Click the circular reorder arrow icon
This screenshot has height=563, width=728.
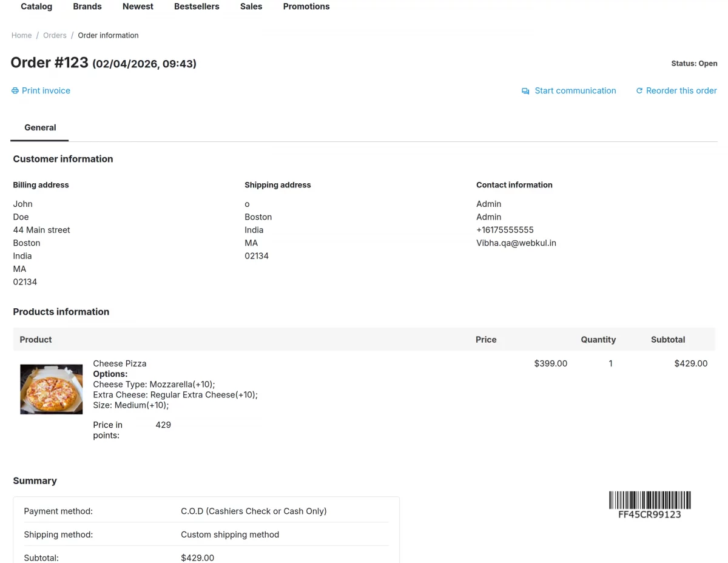click(x=639, y=90)
